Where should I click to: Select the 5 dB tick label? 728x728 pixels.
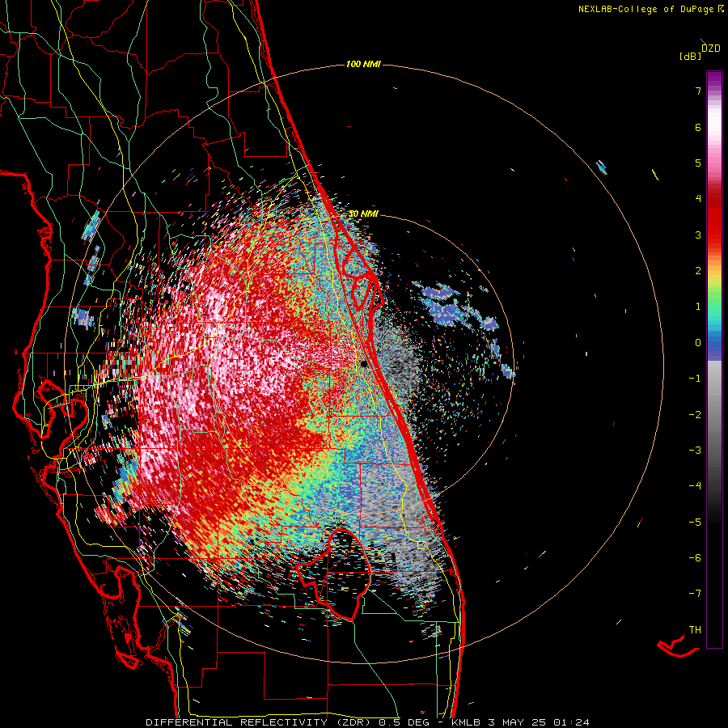point(698,163)
